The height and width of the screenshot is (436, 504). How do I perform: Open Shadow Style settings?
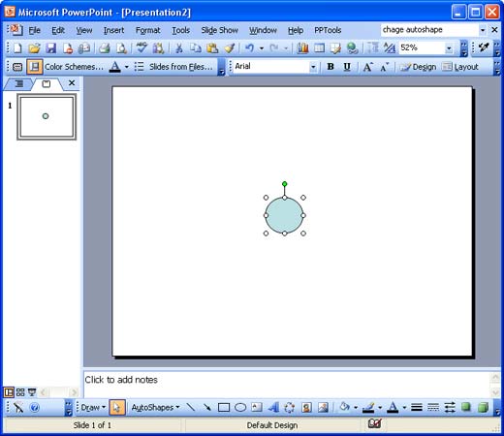(466, 407)
